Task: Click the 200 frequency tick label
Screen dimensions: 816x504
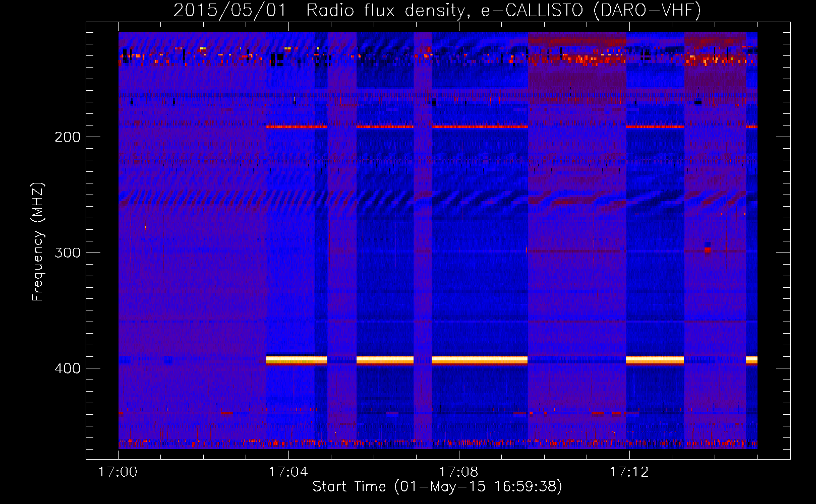Action: pos(68,137)
